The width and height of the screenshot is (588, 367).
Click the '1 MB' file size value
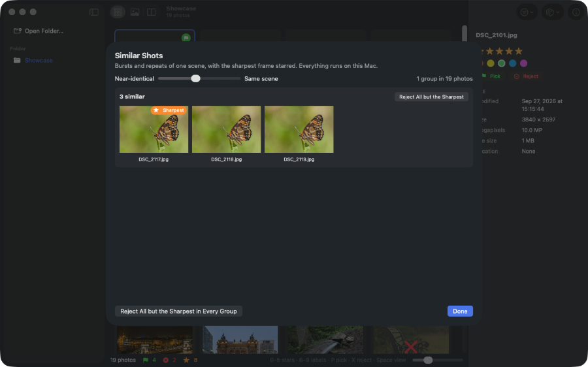[x=528, y=140]
